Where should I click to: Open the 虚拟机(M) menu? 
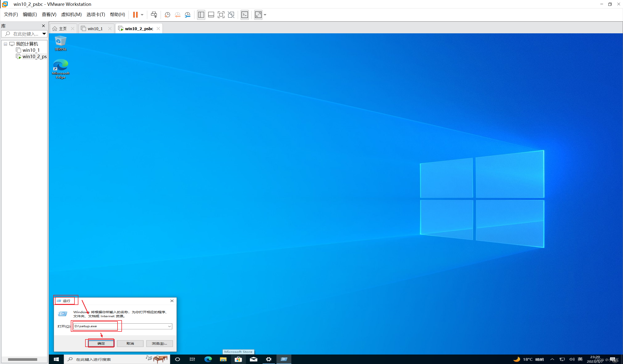[x=72, y=14]
